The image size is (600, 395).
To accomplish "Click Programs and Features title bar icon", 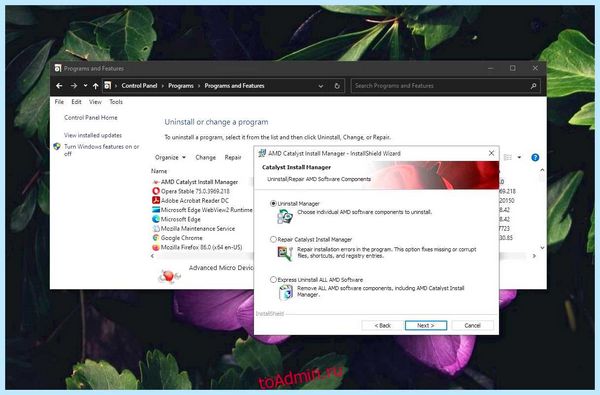I will [58, 68].
